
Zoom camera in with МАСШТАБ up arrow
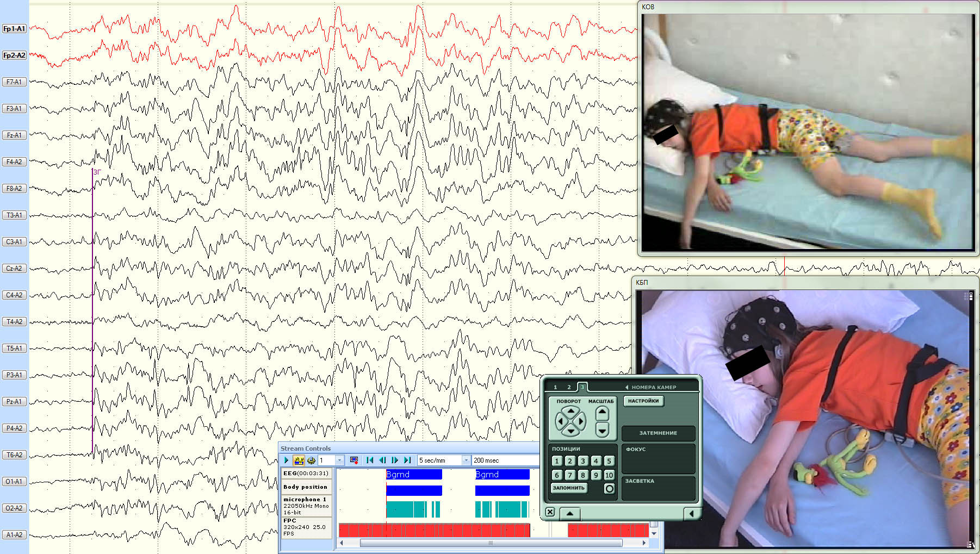[602, 413]
